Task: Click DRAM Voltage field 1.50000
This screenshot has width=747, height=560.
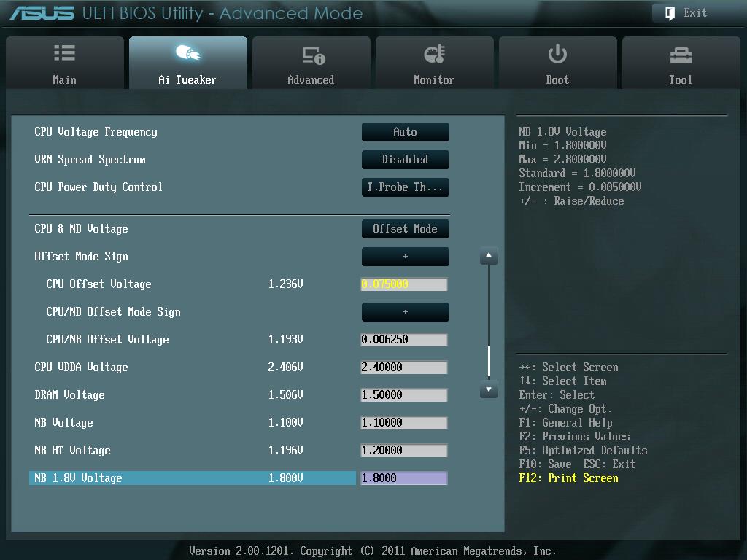Action: (x=404, y=394)
